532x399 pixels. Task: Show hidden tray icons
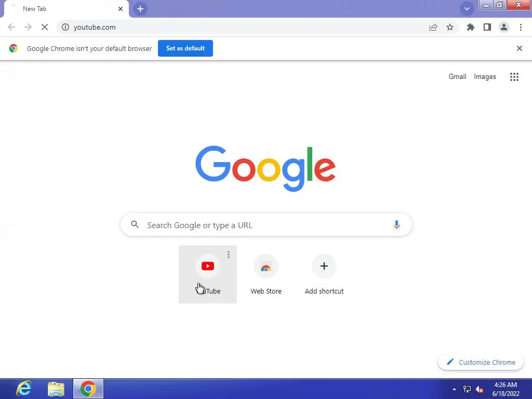click(x=454, y=389)
